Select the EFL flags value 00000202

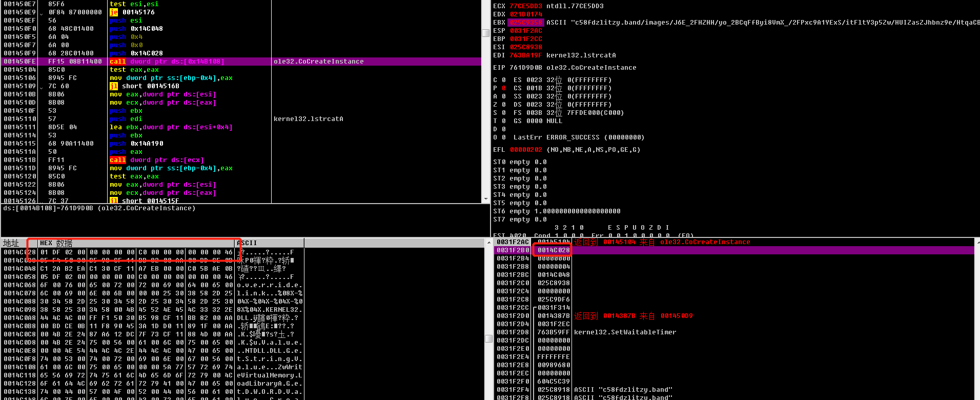pos(526,150)
